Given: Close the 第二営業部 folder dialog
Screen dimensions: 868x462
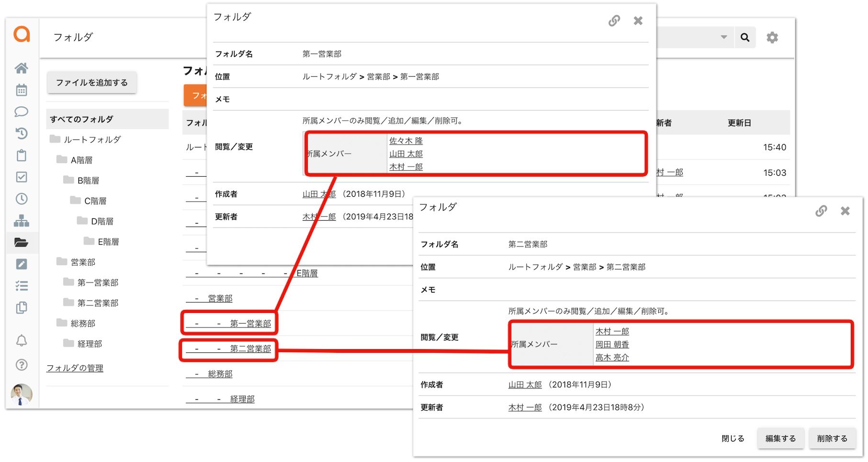Looking at the screenshot, I should [845, 211].
